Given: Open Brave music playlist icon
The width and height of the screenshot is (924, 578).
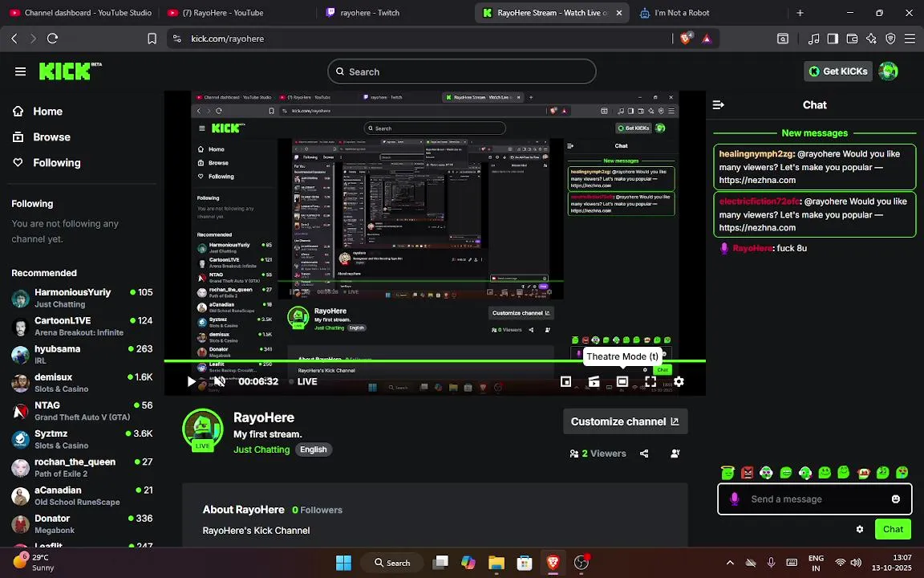Looking at the screenshot, I should point(813,39).
